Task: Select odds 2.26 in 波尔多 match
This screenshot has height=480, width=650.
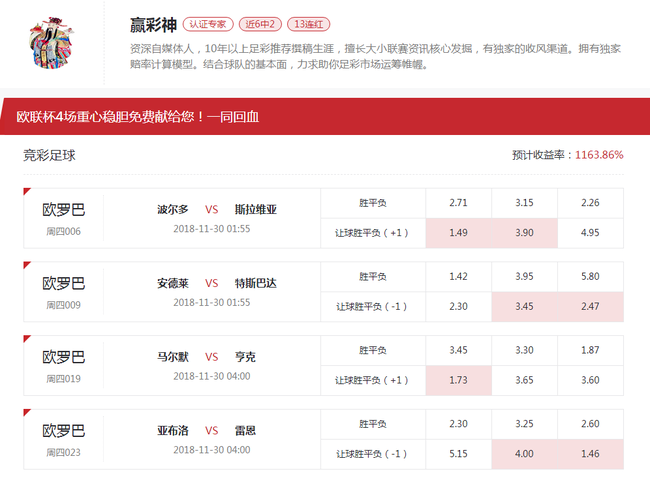Action: [590, 203]
